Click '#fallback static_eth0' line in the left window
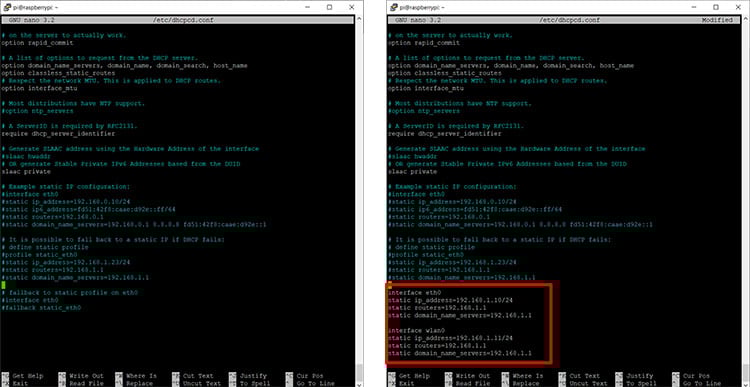750x387 pixels. [41, 308]
